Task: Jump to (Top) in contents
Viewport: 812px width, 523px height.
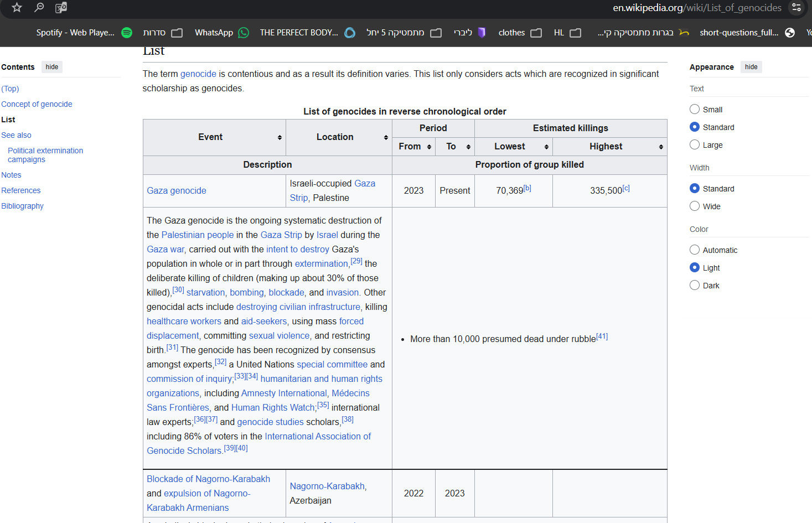Action: click(x=10, y=89)
